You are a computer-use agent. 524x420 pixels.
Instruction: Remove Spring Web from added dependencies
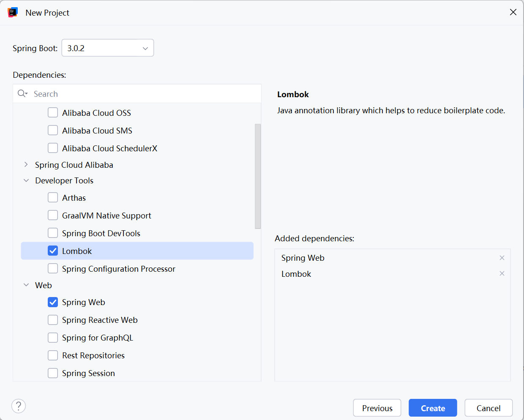coord(502,258)
